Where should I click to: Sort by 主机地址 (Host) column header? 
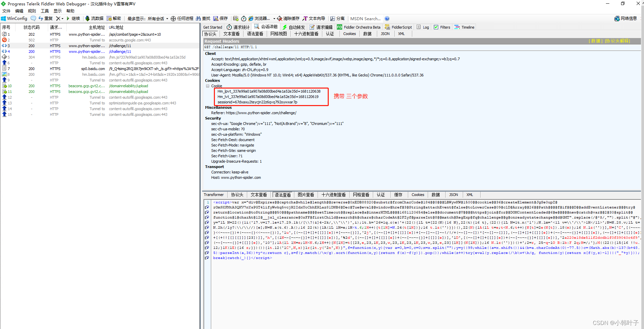(87, 27)
